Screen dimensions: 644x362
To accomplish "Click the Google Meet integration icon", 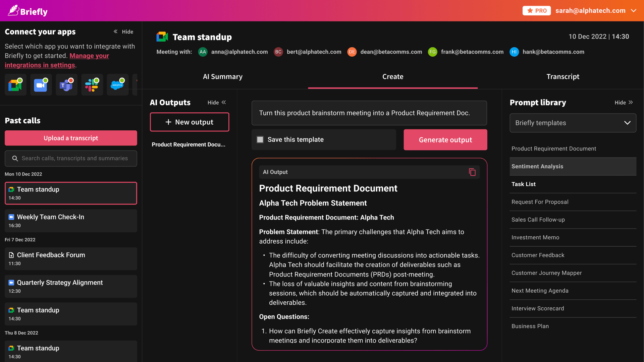I will click(15, 85).
